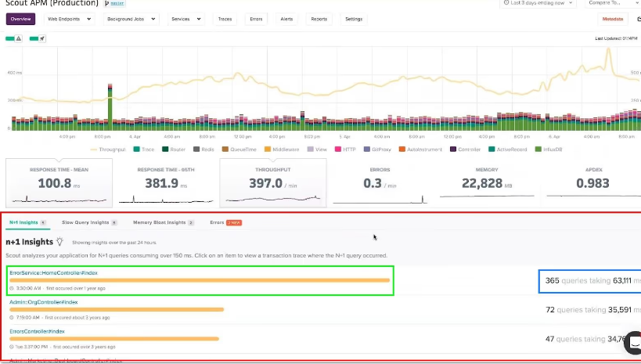Toggle Controller series in chart legend
The image size is (641, 364).
pyautogui.click(x=465, y=150)
